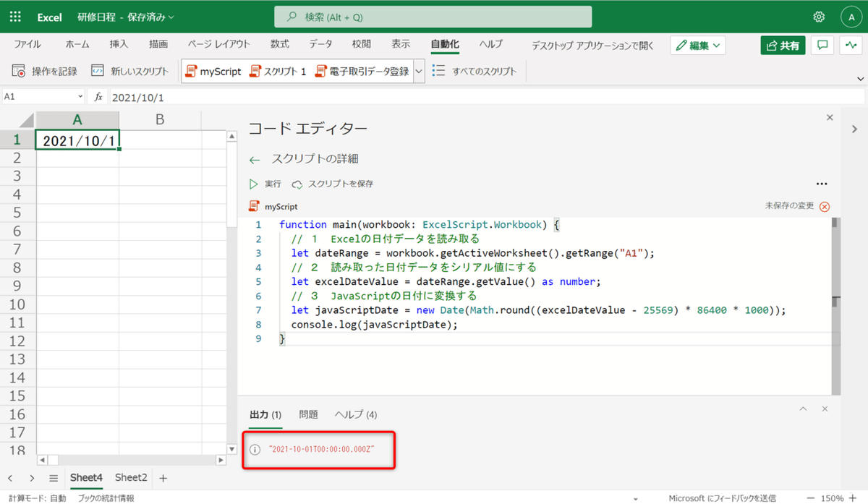Switch to the 表示 tab
Screen dimensions: 868x504
click(x=401, y=44)
